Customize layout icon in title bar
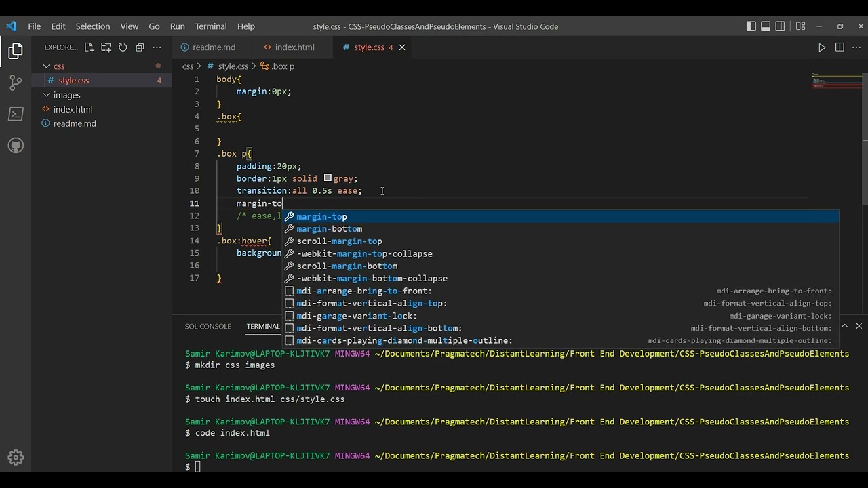Image resolution: width=868 pixels, height=488 pixels. [x=800, y=26]
